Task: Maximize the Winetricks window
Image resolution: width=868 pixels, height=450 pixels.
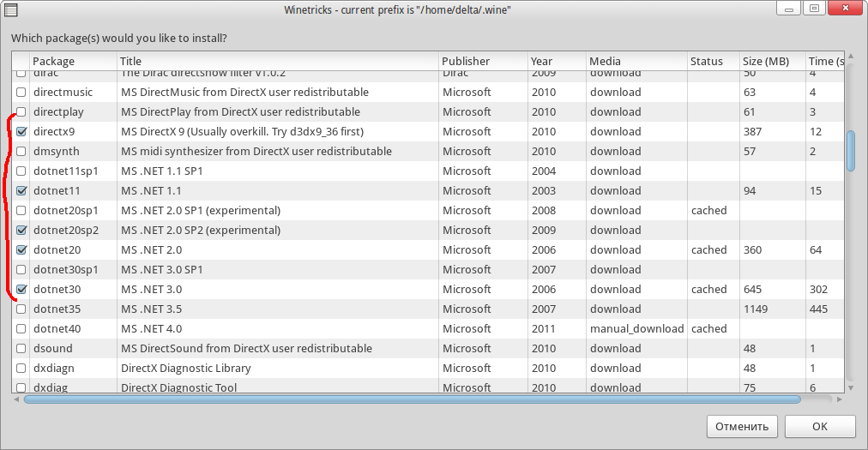Action: tap(814, 9)
